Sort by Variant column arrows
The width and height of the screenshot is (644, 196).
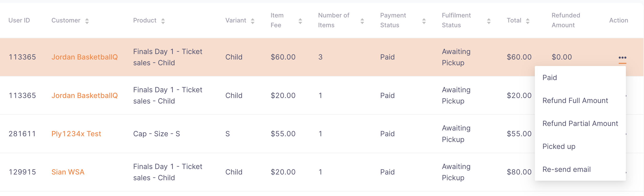[252, 21]
